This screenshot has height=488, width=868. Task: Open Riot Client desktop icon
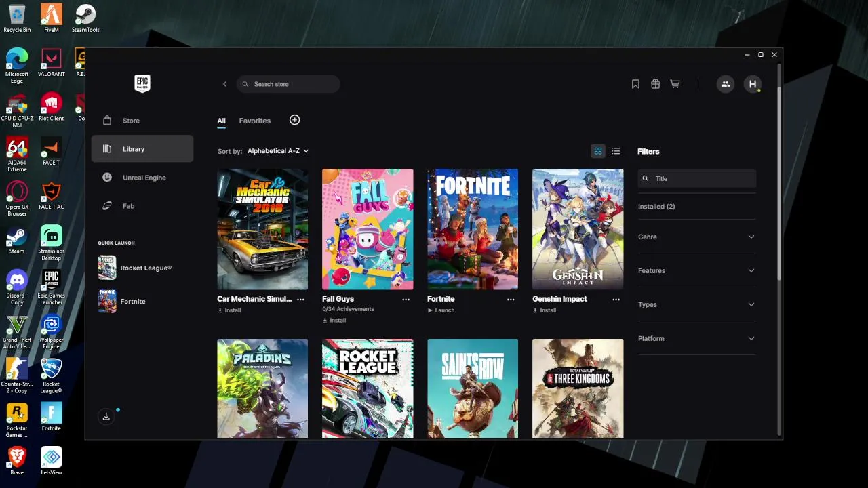point(51,107)
